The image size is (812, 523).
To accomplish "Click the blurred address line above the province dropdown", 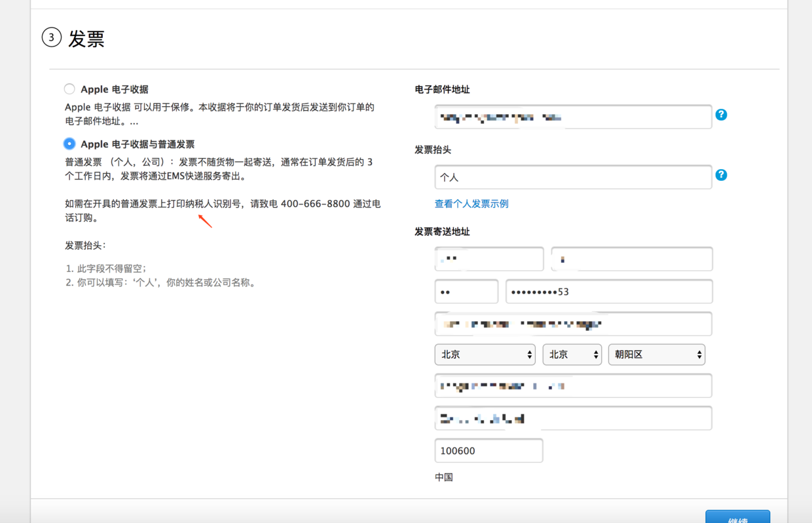I will pos(573,324).
